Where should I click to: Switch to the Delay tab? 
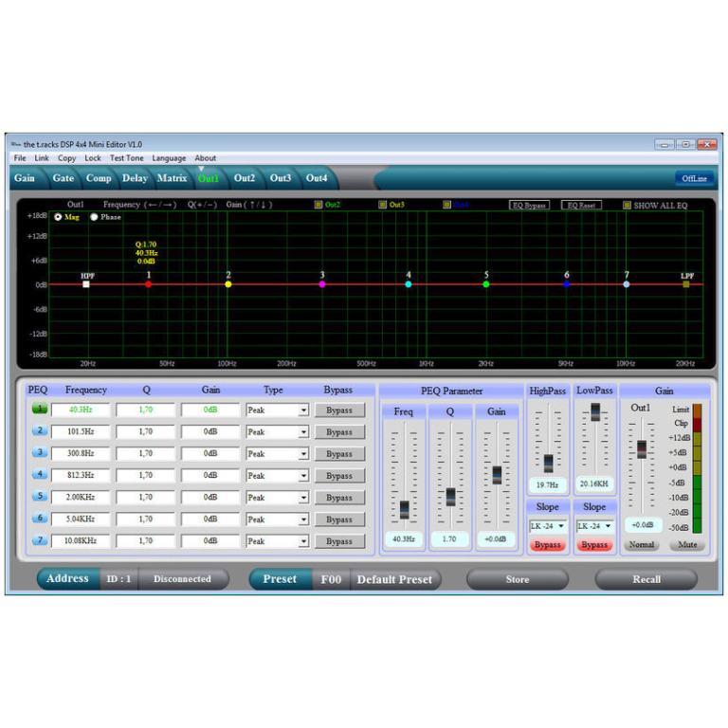tap(135, 178)
